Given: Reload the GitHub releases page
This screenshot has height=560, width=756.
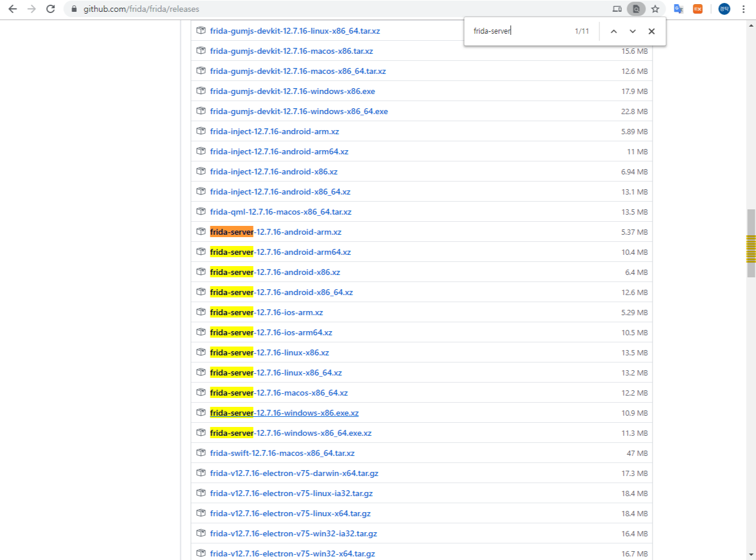Looking at the screenshot, I should click(x=50, y=9).
